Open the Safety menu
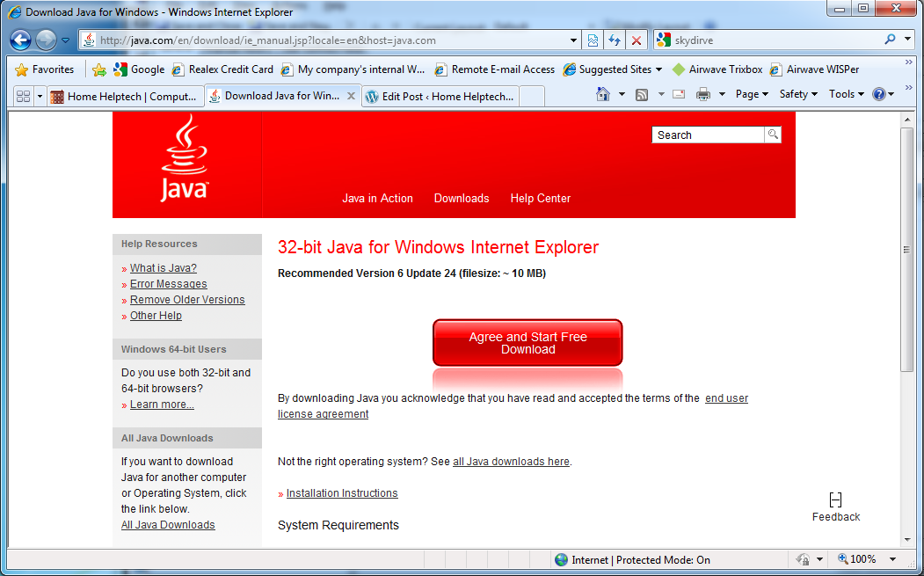Image resolution: width=924 pixels, height=576 pixels. [x=798, y=94]
